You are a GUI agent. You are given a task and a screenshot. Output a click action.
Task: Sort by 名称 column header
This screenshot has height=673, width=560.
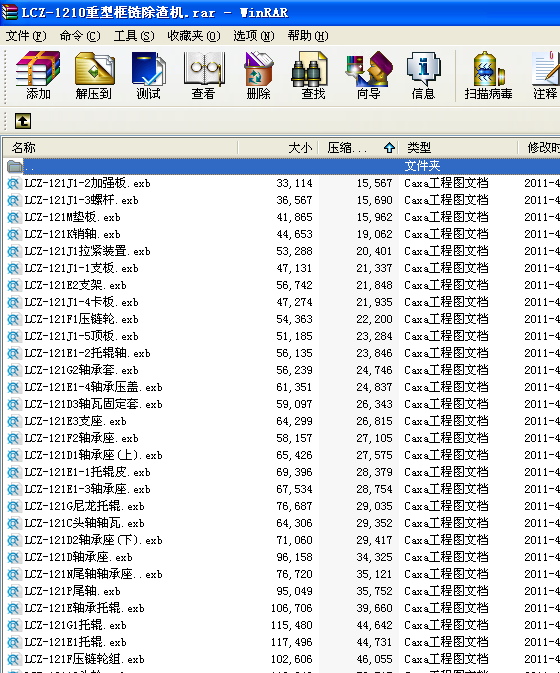[x=120, y=148]
